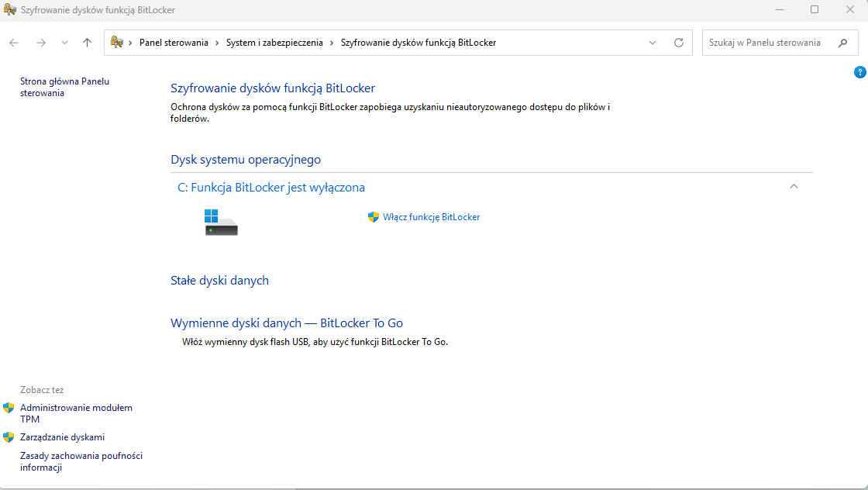Expand the chevron after Panel sterowania breadcrumb
This screenshot has height=490, width=868.
(x=217, y=43)
